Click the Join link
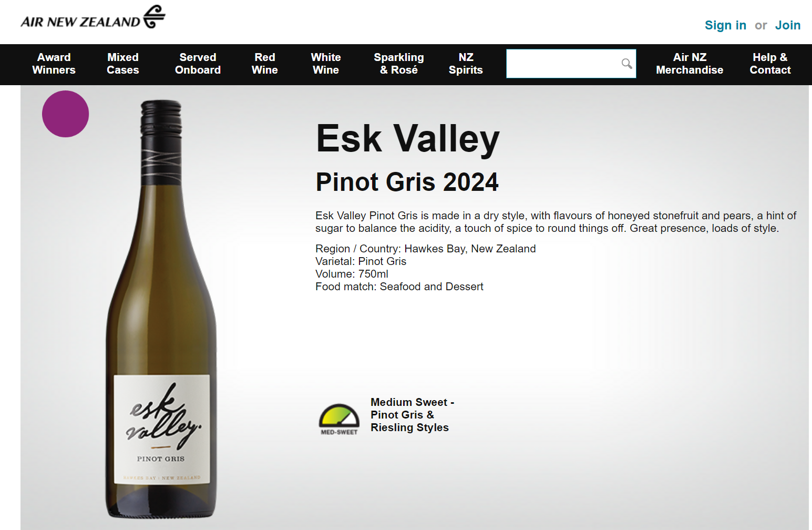Screen dimensions: 812x530 click(x=788, y=25)
